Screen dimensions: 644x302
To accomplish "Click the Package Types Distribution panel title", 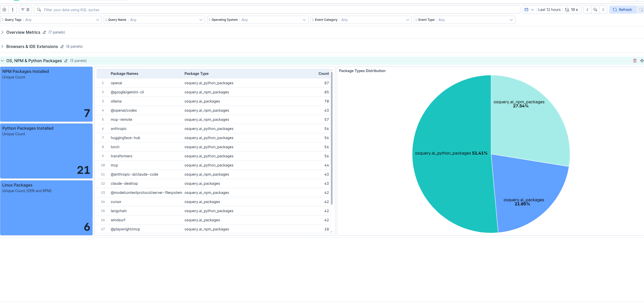I will [362, 71].
